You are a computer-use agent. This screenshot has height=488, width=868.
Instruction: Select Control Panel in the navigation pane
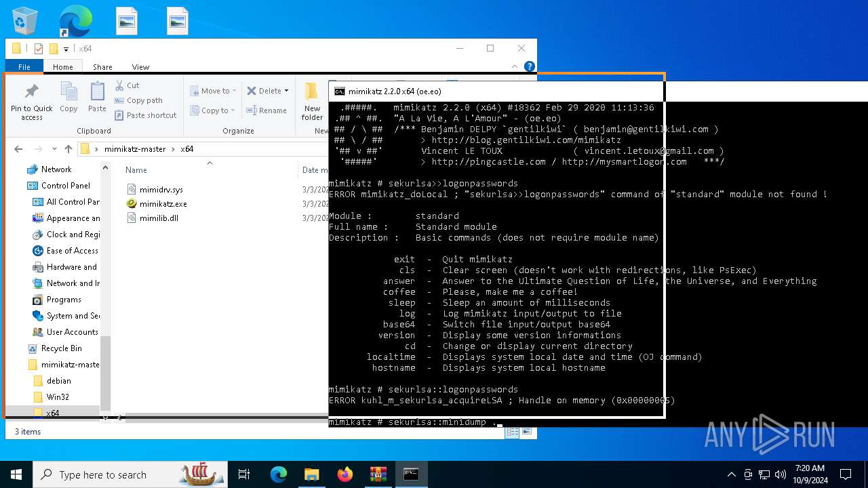click(x=65, y=186)
